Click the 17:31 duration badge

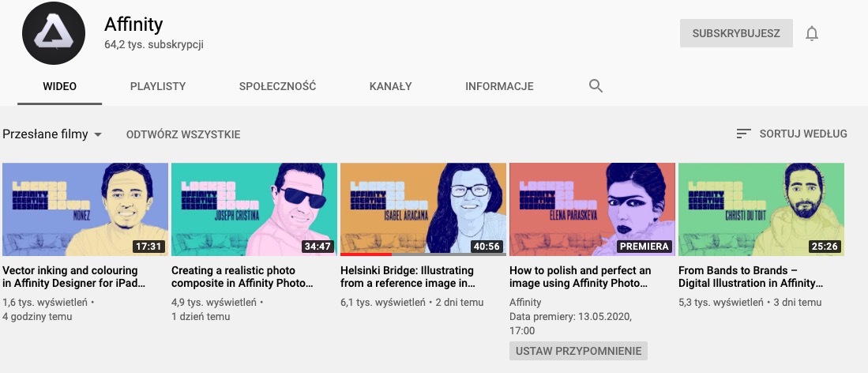(149, 246)
